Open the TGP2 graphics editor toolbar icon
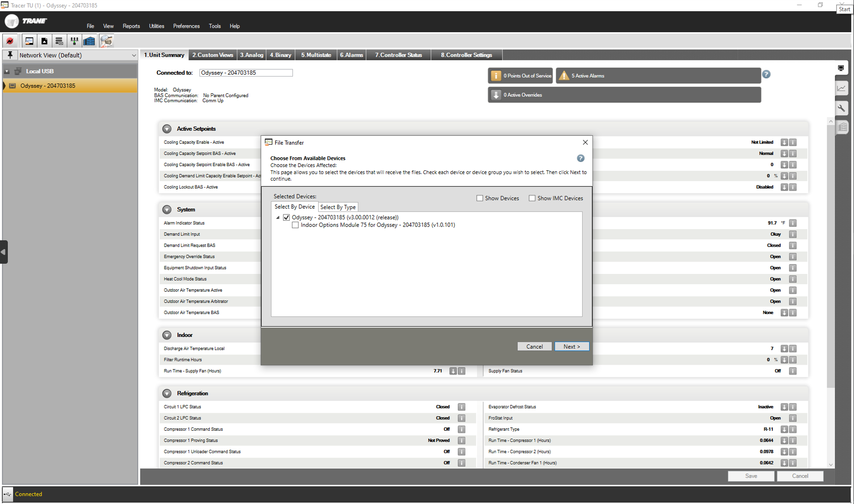 (29, 41)
